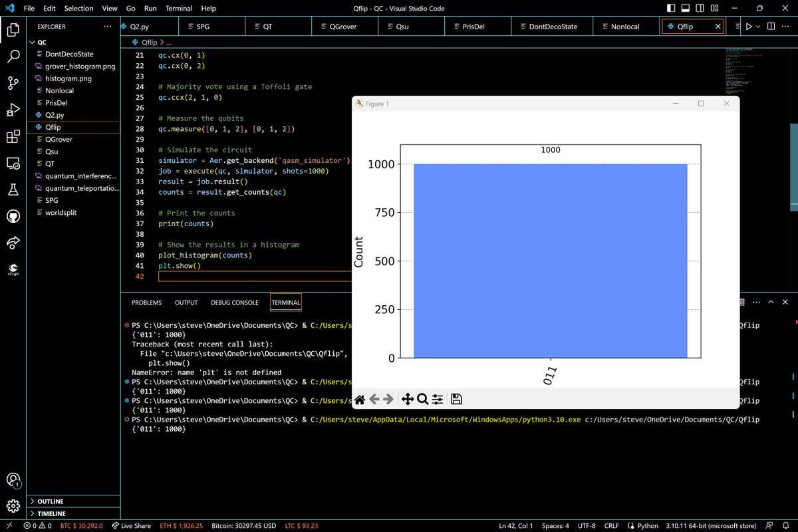Open the Search view in activity bar
The height and width of the screenshot is (532, 798).
point(13,56)
